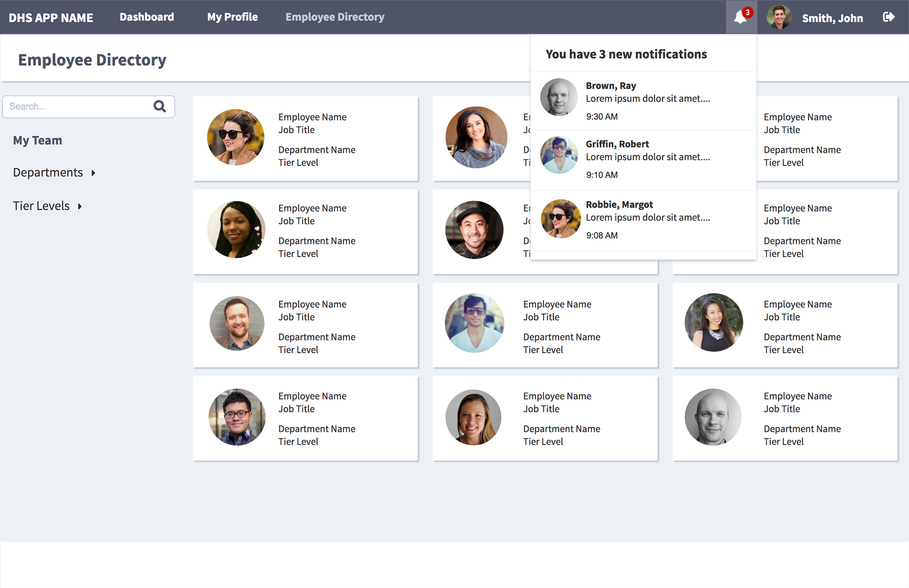This screenshot has height=588, width=909.
Task: Open Robert Griffin's notification avatar
Action: [559, 155]
